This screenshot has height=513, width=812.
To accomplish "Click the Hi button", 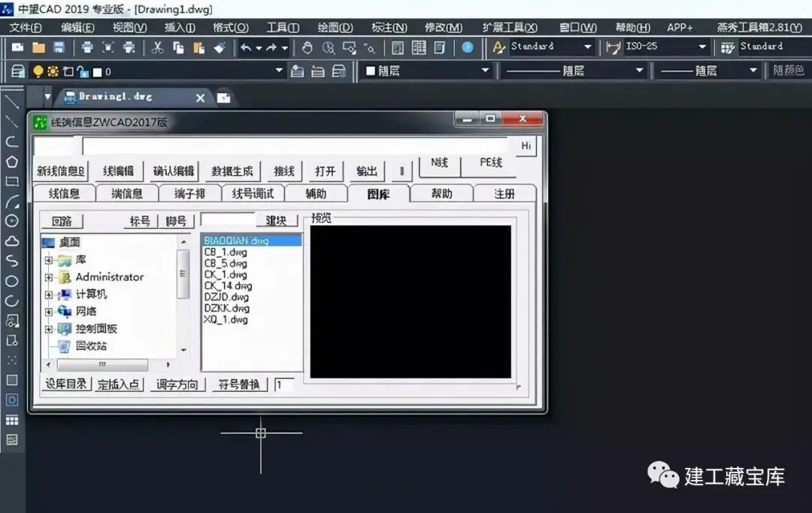I will [526, 146].
